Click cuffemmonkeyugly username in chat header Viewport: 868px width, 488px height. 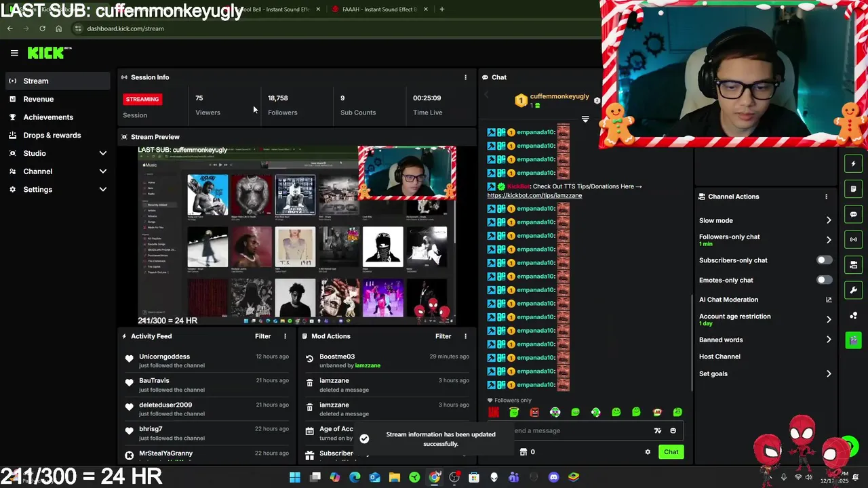click(559, 96)
